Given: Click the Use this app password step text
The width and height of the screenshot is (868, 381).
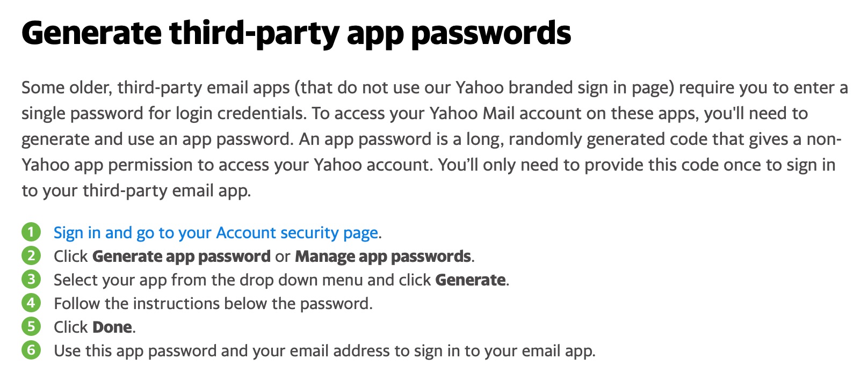Looking at the screenshot, I should click(x=324, y=351).
